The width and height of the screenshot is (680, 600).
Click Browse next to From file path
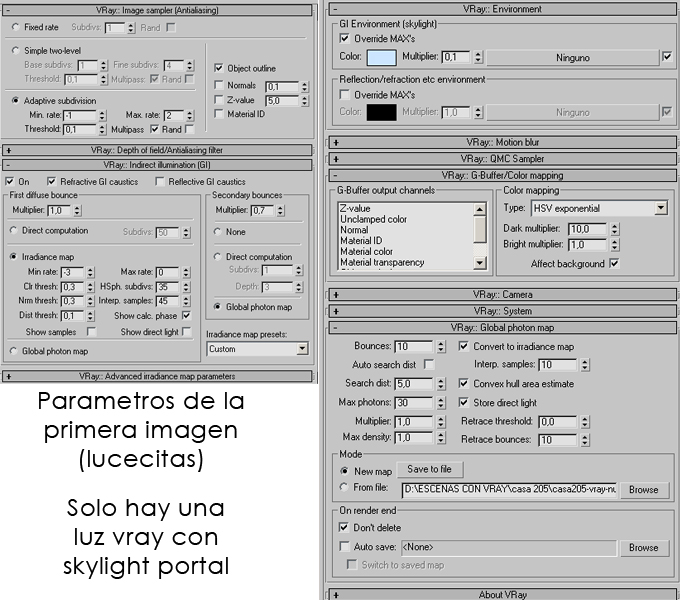(x=644, y=490)
